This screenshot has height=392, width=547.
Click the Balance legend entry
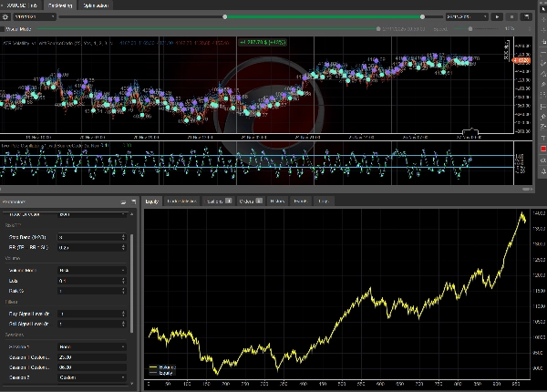(162, 367)
